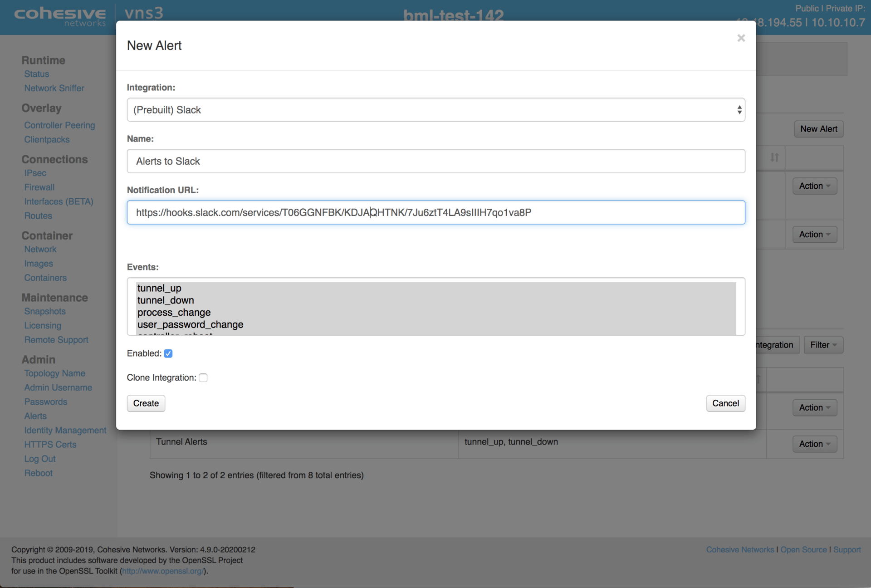The height and width of the screenshot is (588, 871).
Task: Follow the openssl.org link in footer
Action: point(163,571)
